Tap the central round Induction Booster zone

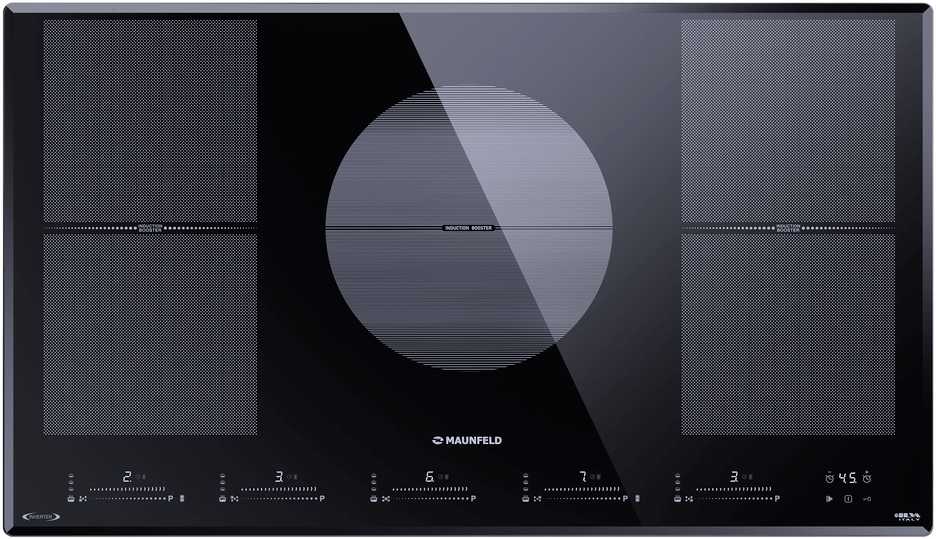(x=468, y=228)
